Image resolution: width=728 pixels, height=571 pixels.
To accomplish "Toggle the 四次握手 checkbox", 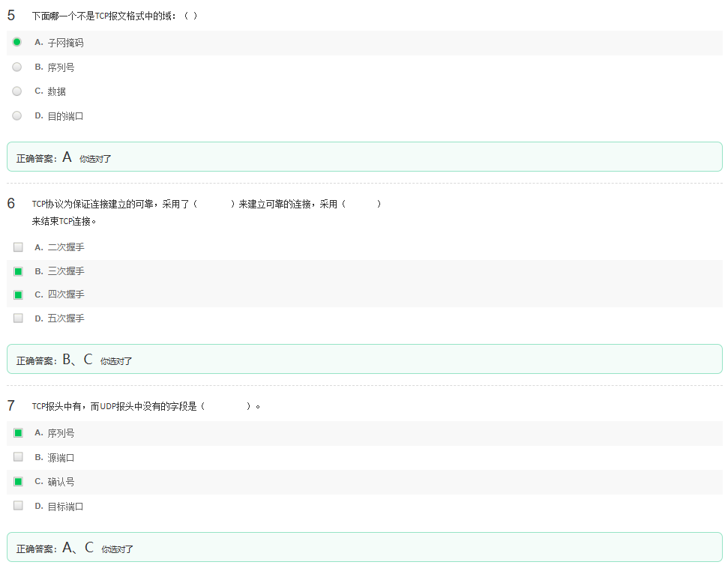I will (x=18, y=294).
